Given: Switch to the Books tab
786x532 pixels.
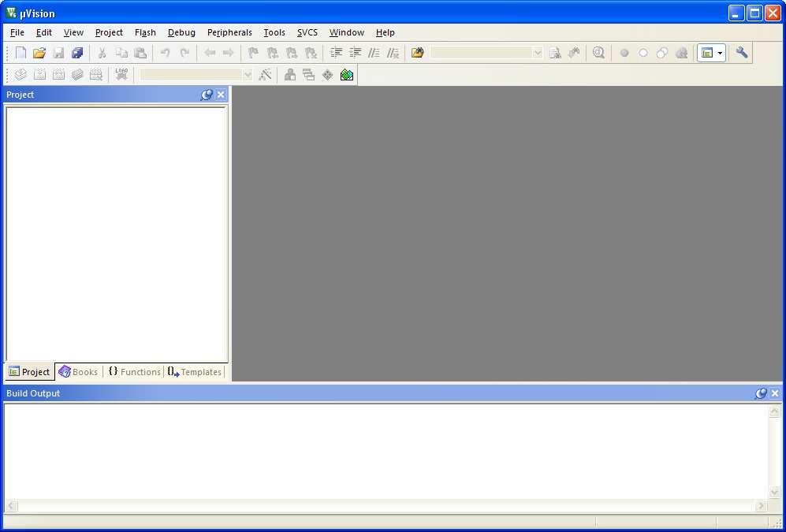Looking at the screenshot, I should pyautogui.click(x=79, y=372).
